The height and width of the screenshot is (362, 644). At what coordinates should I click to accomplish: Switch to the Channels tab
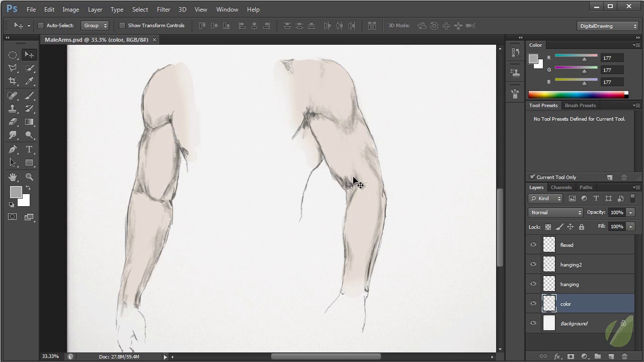561,187
